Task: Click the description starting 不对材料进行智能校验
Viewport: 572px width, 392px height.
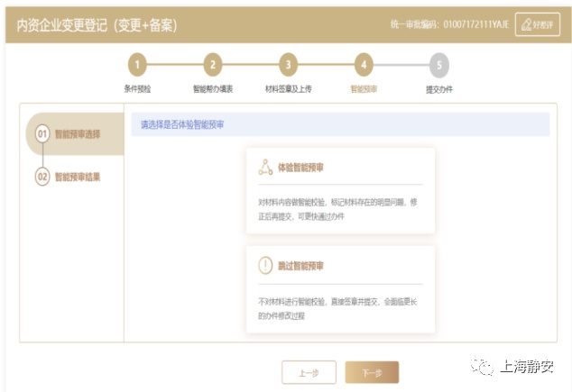Action: coord(337,308)
